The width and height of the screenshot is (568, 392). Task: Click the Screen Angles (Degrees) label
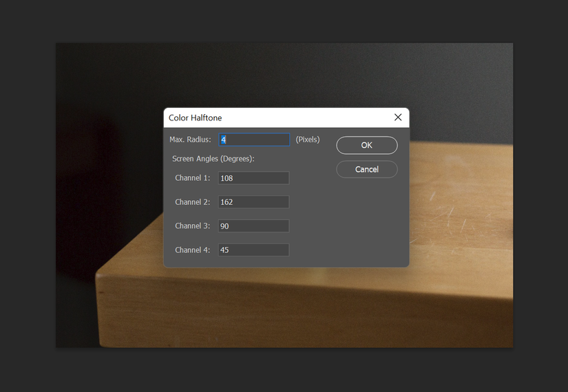point(213,159)
